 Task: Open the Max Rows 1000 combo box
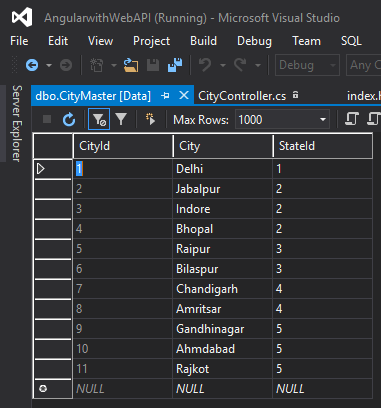[282, 119]
